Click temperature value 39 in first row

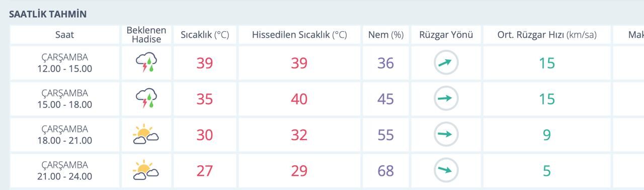point(205,63)
